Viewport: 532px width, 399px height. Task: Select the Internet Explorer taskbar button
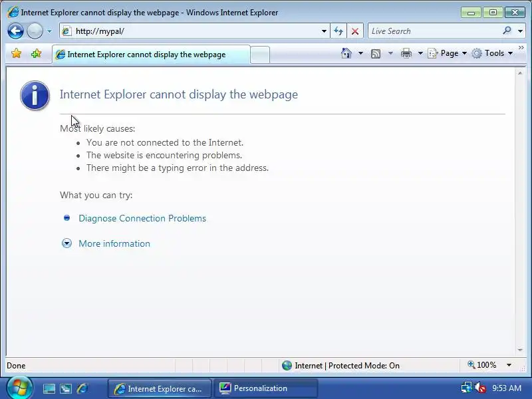[160, 388]
